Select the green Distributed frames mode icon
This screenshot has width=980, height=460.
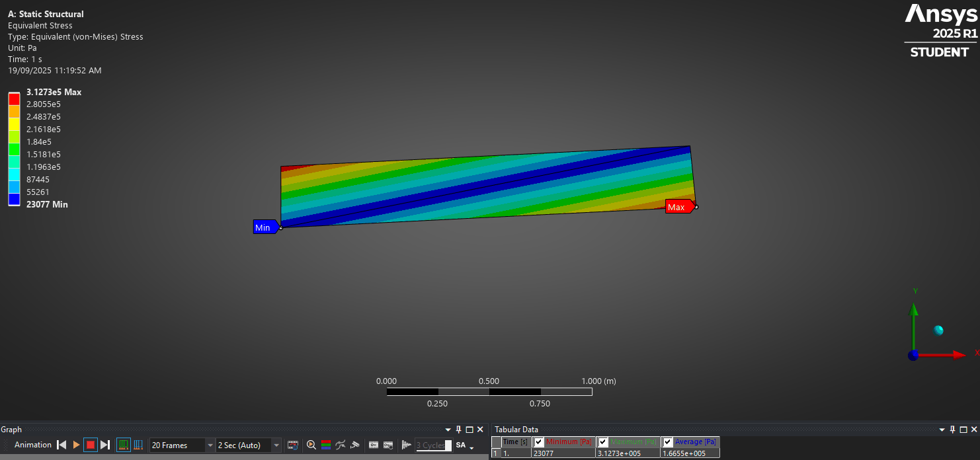click(x=124, y=445)
